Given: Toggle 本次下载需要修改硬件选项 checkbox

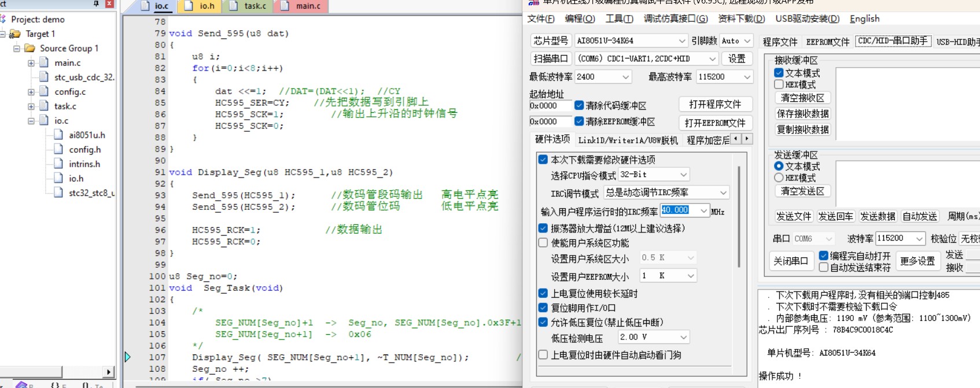Looking at the screenshot, I should (543, 160).
